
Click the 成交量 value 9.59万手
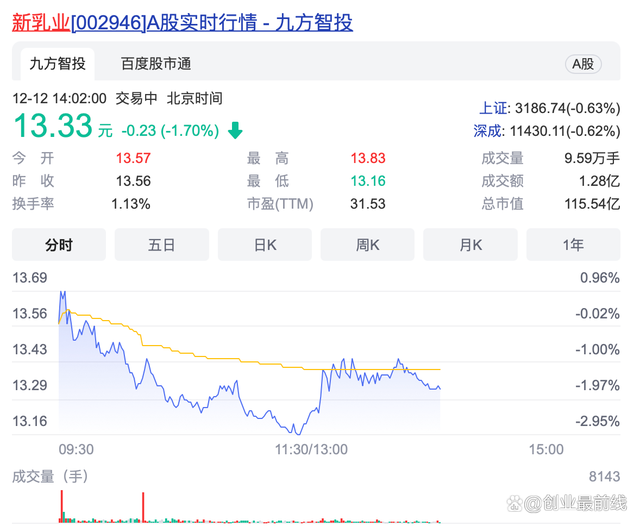(x=592, y=158)
